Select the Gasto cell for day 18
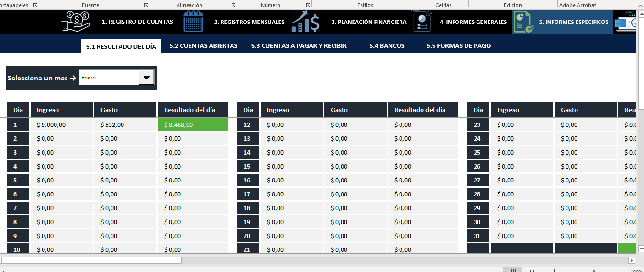644x272 pixels. (355, 208)
